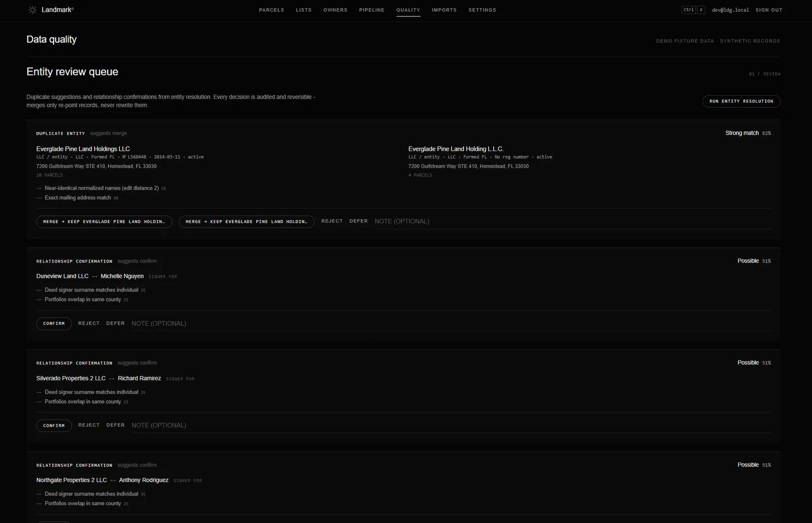This screenshot has width=812, height=523.
Task: Focus the note field in Duplicate Entity card
Action: (x=572, y=221)
